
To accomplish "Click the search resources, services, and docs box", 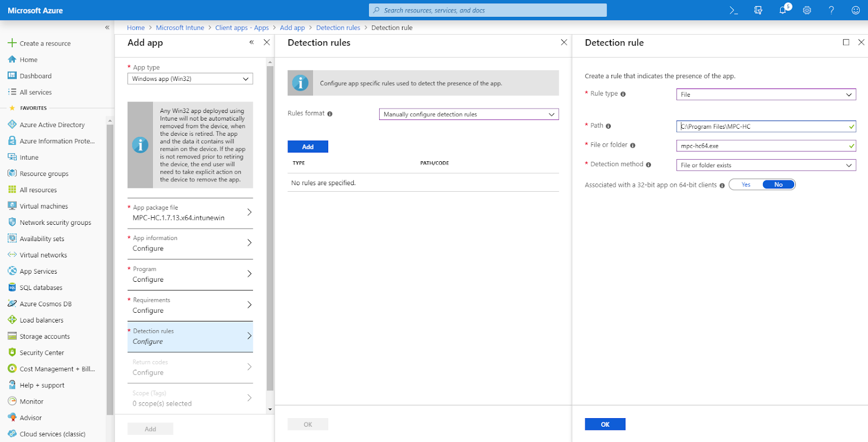I will (488, 10).
